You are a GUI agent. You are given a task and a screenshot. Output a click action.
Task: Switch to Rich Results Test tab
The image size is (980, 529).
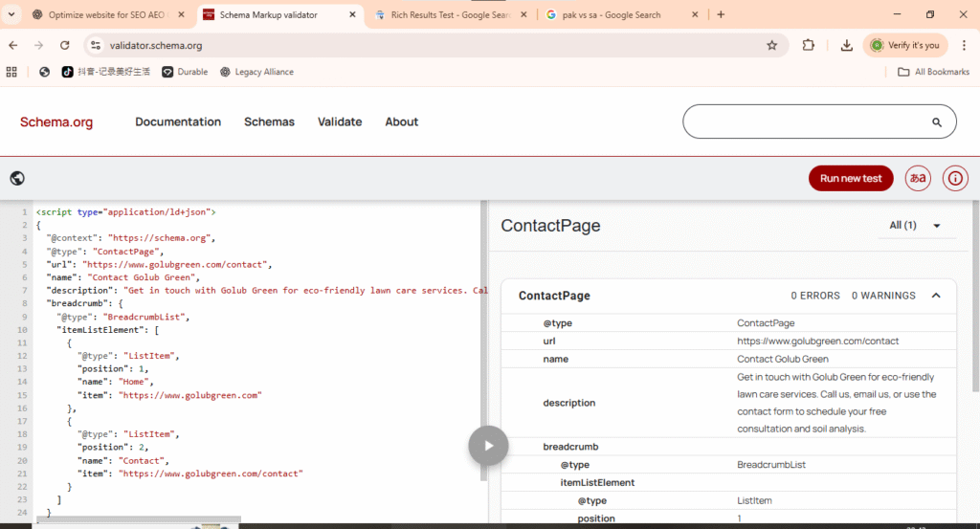pyautogui.click(x=450, y=14)
